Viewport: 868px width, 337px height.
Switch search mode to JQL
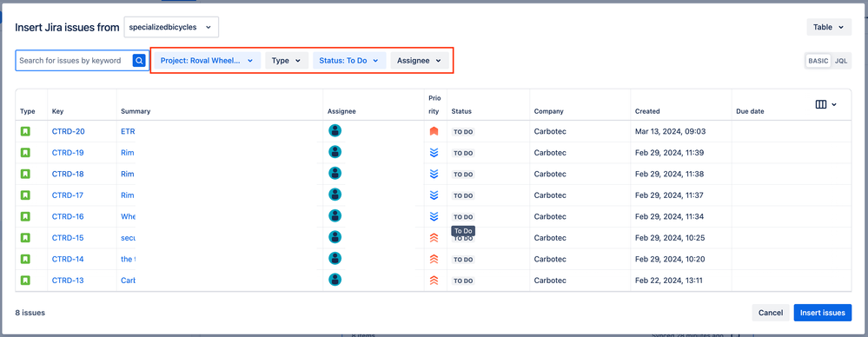coord(840,61)
